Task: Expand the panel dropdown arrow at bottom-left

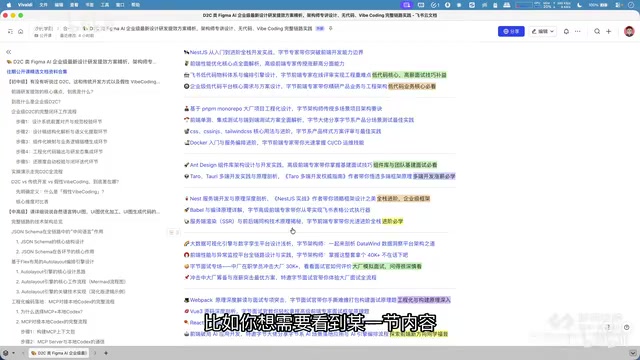Action: 13,353
